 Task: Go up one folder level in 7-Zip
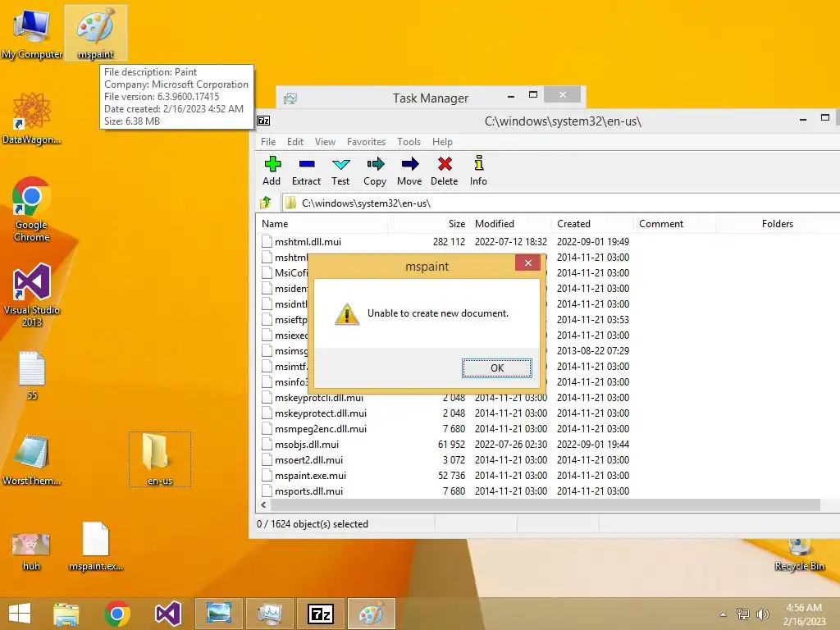coord(267,203)
